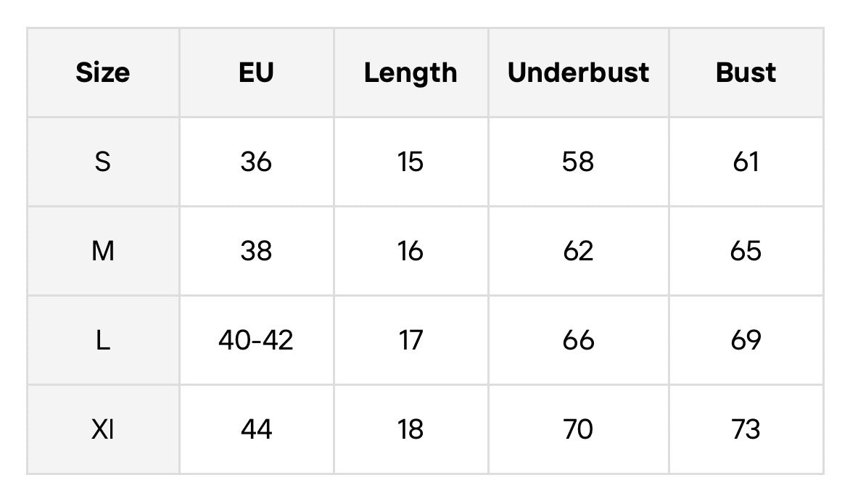The image size is (850, 504).
Task: Click EU value 44
Action: [x=257, y=430]
